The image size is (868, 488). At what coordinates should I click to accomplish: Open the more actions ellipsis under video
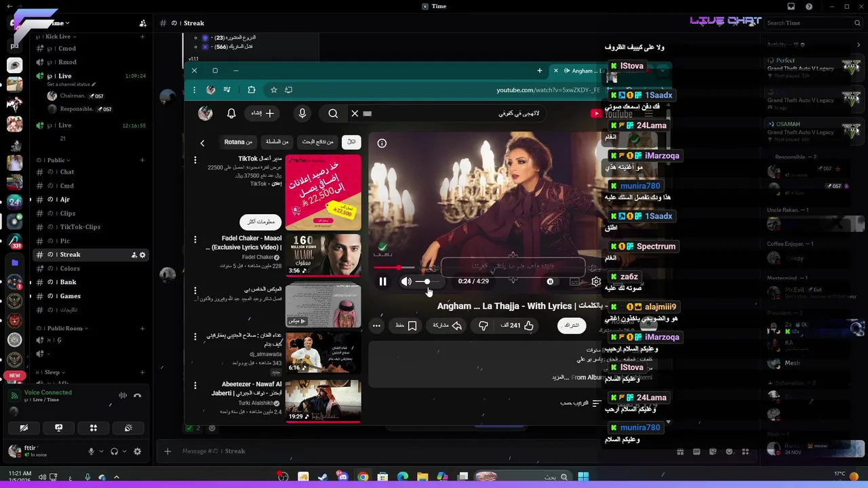[x=376, y=325]
